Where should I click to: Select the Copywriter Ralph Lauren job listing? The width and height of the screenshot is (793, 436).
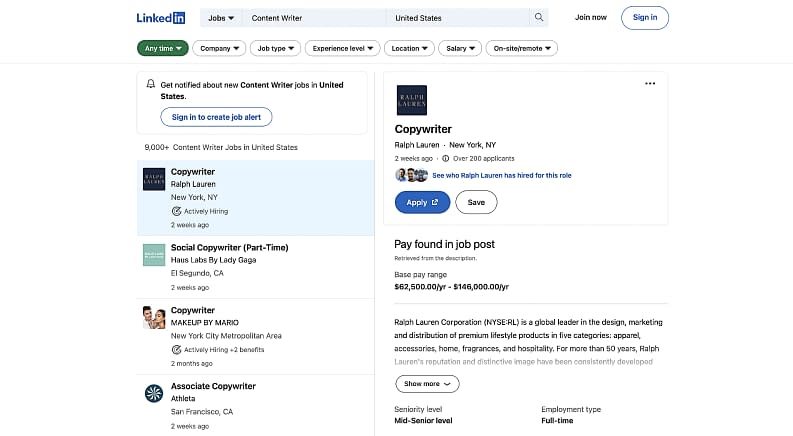point(255,198)
